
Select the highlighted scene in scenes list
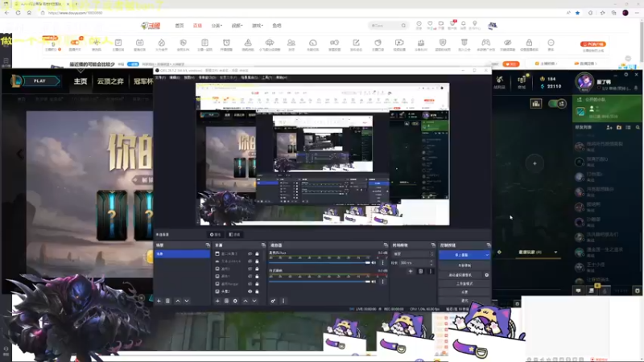click(x=182, y=254)
